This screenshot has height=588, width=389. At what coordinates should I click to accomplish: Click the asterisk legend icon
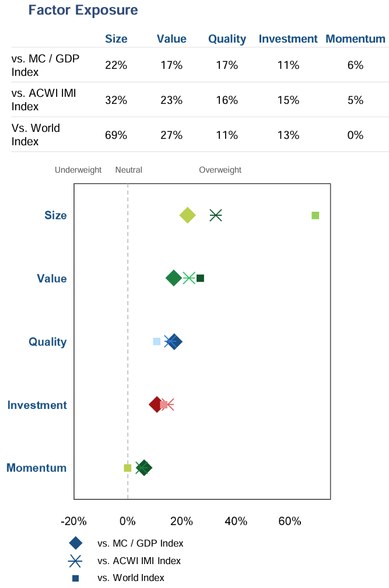coord(75,561)
